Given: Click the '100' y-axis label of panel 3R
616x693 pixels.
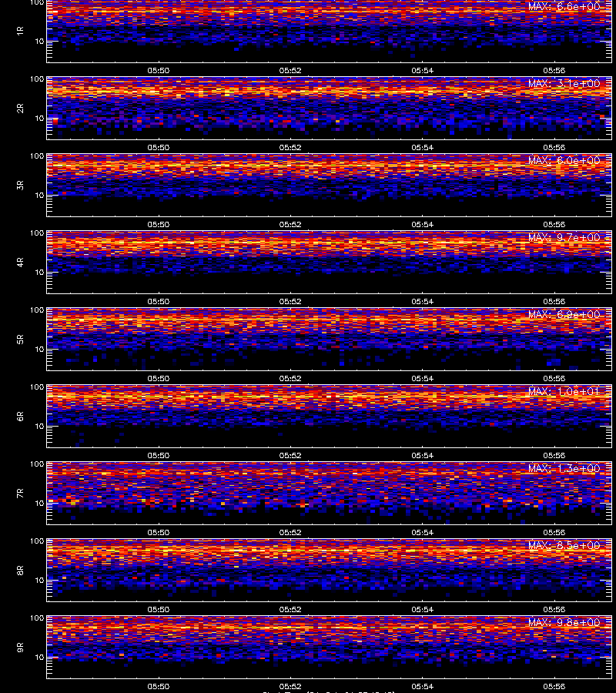Looking at the screenshot, I should coord(37,156).
